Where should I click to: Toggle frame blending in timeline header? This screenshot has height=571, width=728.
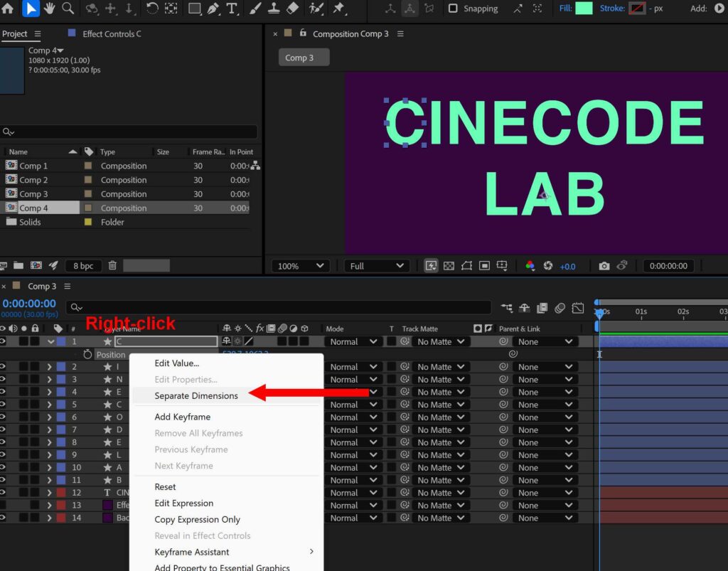542,308
